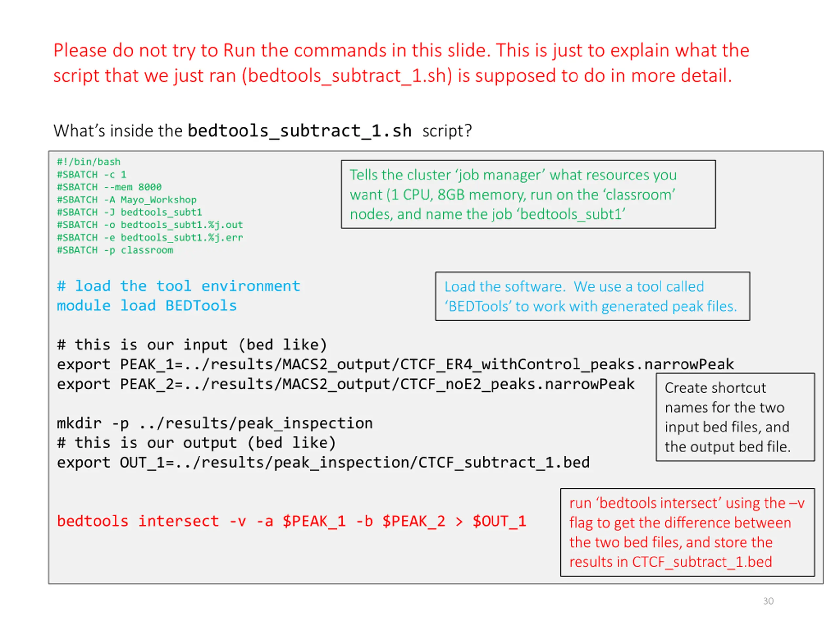840x630 pixels.
Task: Click the export OUT_1 line
Action: coord(323,463)
